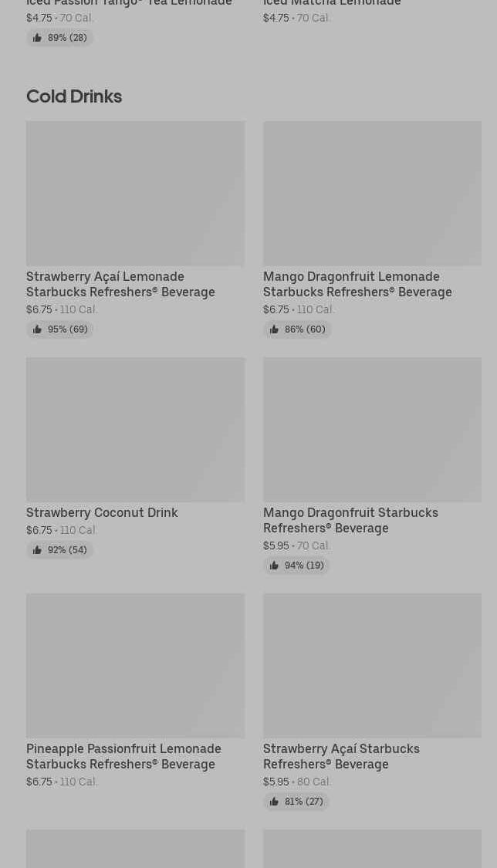Viewport: 497px width, 868px height.
Task: Click Strawberry Açaí Lemonade Refreshers title
Action: pos(120,284)
